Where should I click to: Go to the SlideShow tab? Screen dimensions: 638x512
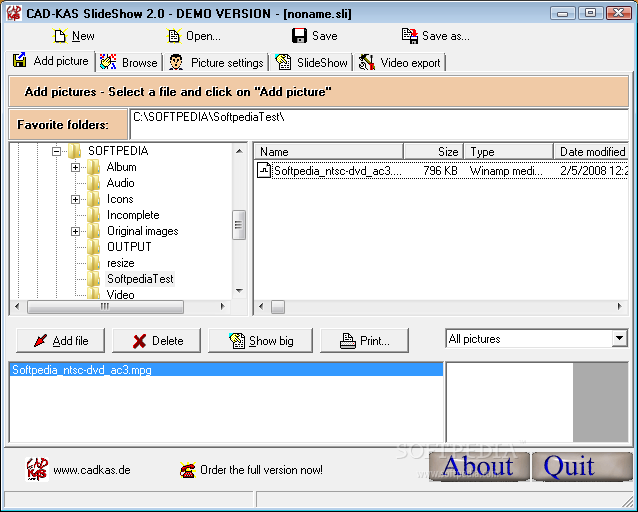click(x=312, y=62)
